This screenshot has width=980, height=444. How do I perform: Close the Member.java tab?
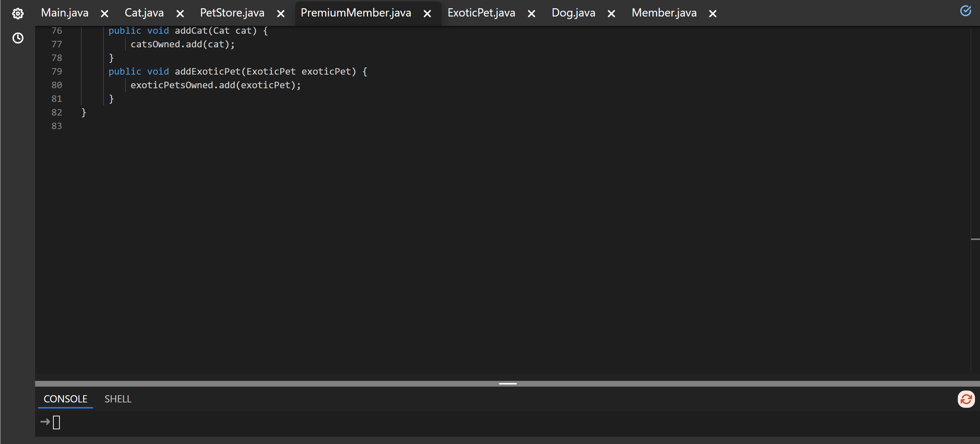(x=713, y=14)
